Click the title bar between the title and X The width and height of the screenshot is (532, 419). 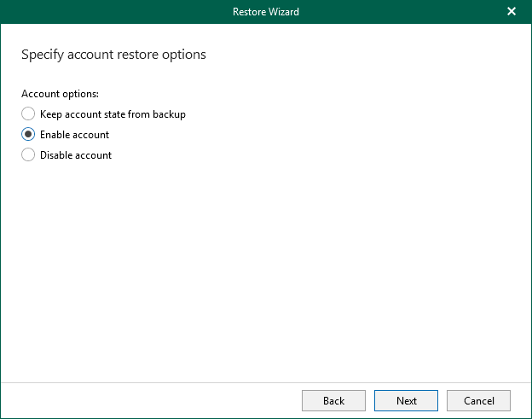tap(401, 12)
